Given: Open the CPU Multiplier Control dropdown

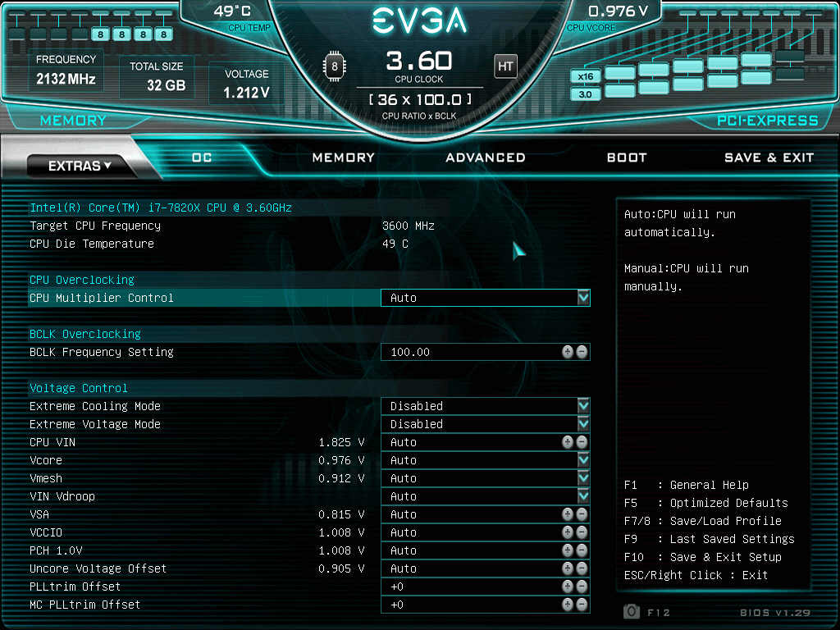Looking at the screenshot, I should tap(486, 298).
